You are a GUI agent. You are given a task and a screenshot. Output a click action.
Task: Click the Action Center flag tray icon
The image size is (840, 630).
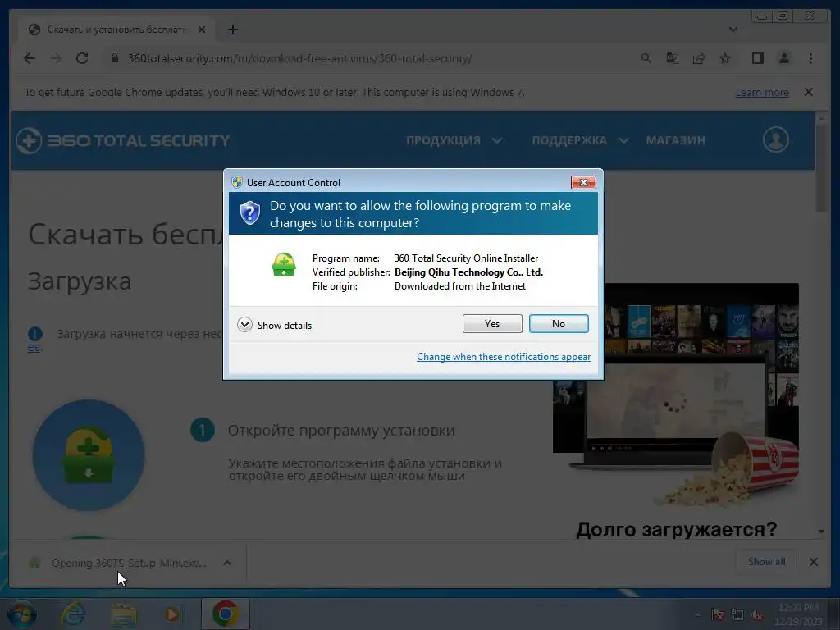718,615
